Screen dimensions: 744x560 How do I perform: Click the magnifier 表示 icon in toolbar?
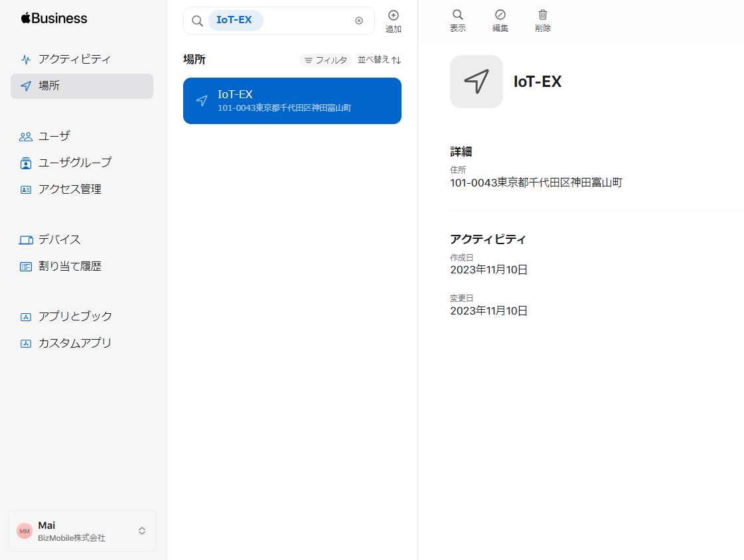click(457, 15)
